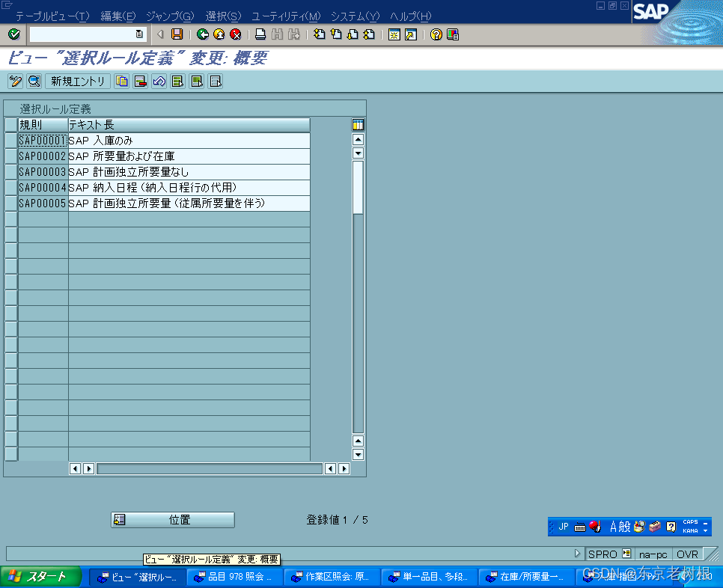This screenshot has width=723, height=588.
Task: Click the Create New Session icon
Action: pos(393,34)
